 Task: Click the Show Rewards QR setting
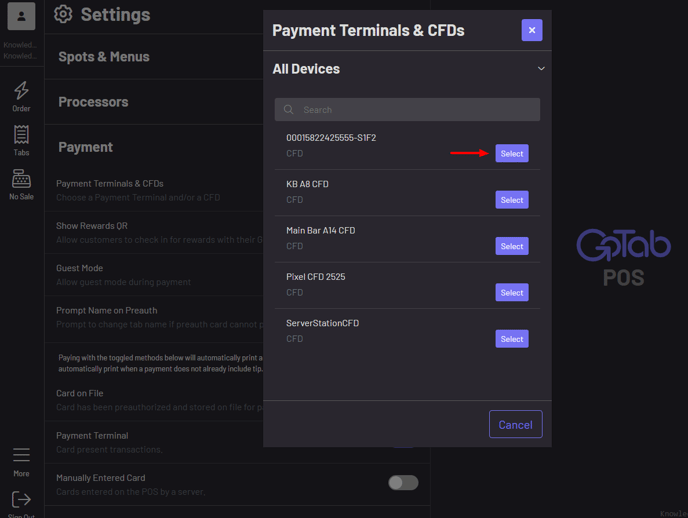pos(154,232)
